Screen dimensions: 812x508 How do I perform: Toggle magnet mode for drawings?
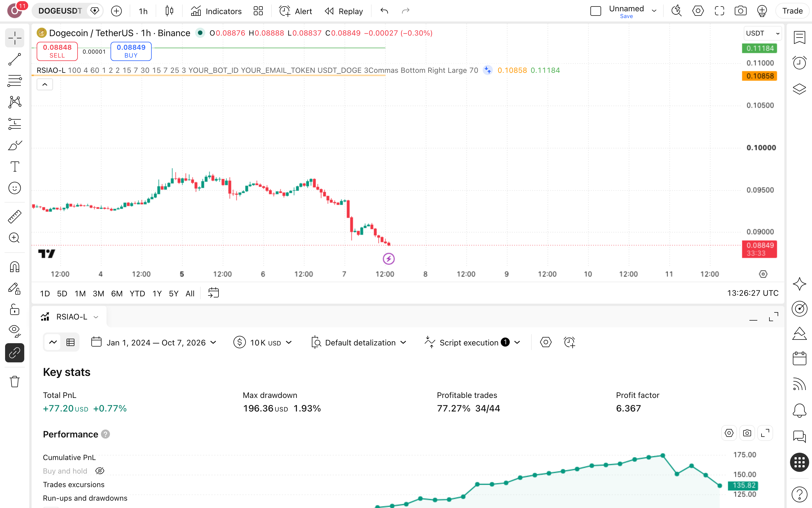pyautogui.click(x=14, y=267)
